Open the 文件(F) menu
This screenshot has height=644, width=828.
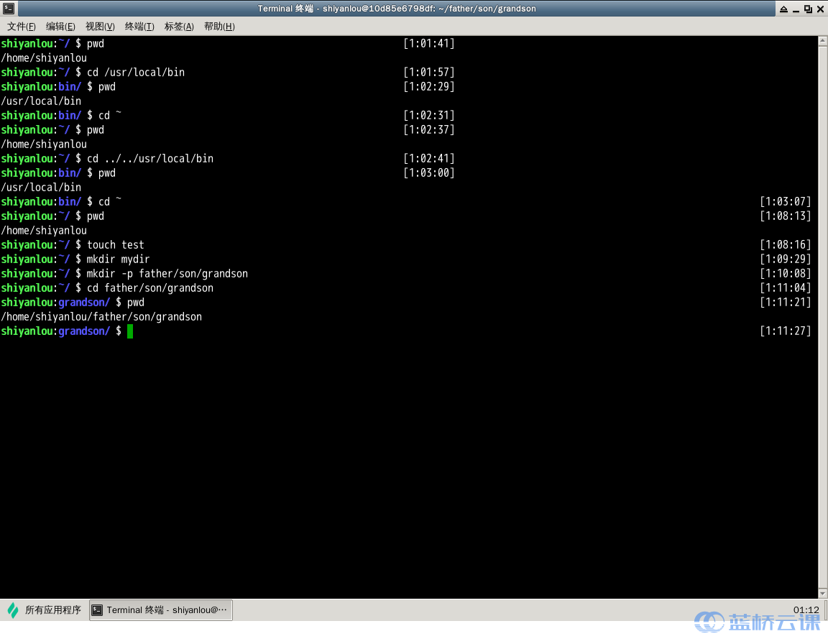pos(21,27)
